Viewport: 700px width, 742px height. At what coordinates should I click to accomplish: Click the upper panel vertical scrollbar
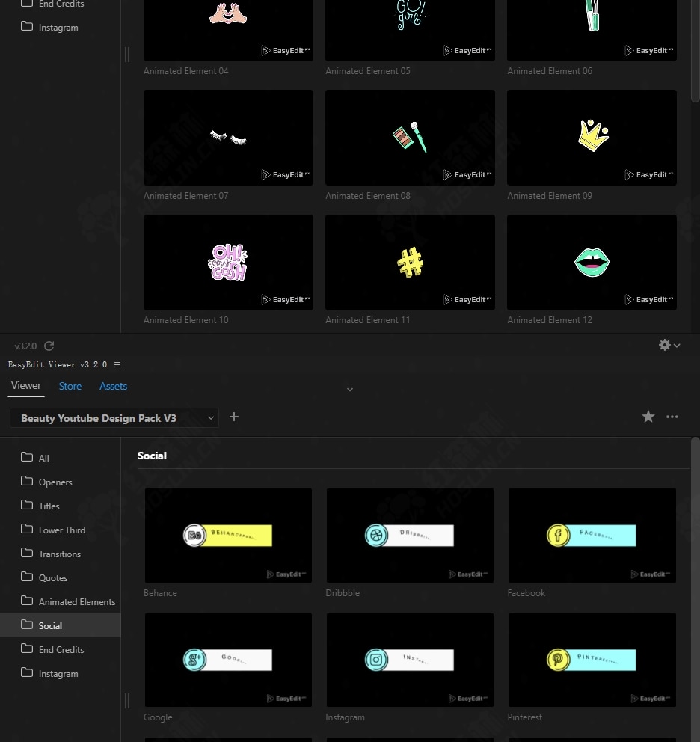point(695,51)
